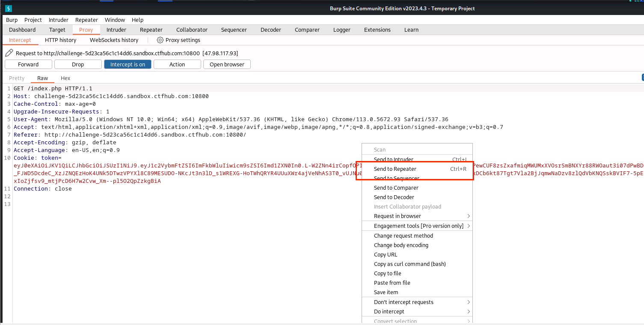The image size is (644, 325).
Task: Click the Connection: close line
Action: [43, 189]
